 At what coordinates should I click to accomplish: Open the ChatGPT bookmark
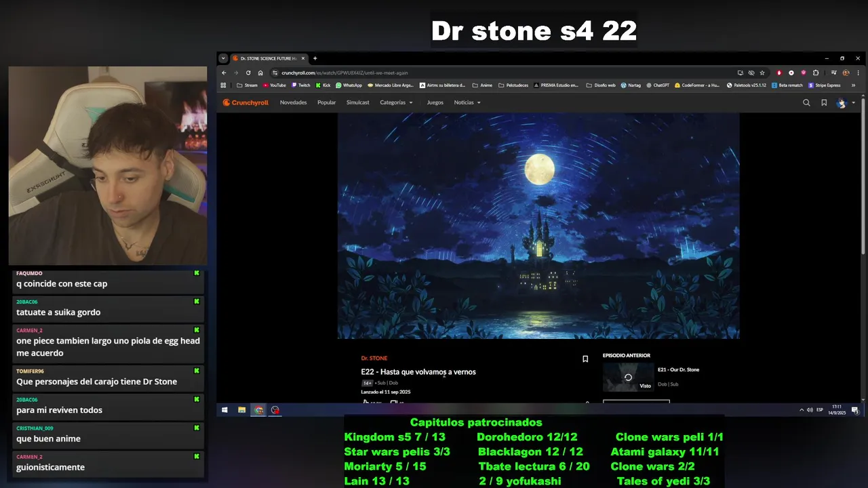pos(658,85)
